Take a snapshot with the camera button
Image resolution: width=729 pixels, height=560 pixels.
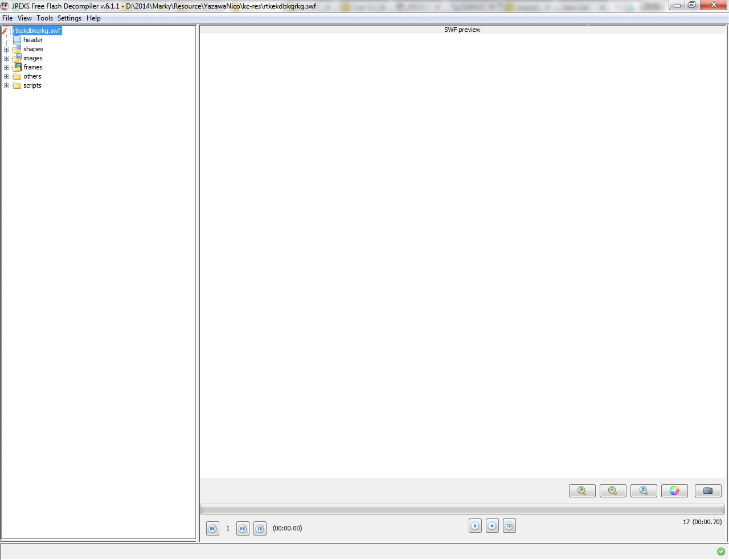click(x=708, y=491)
